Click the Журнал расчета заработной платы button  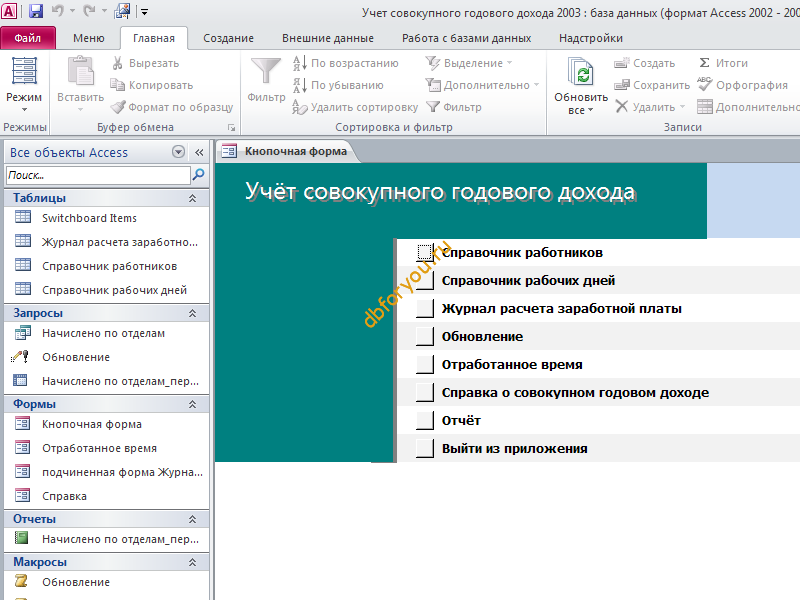(425, 308)
